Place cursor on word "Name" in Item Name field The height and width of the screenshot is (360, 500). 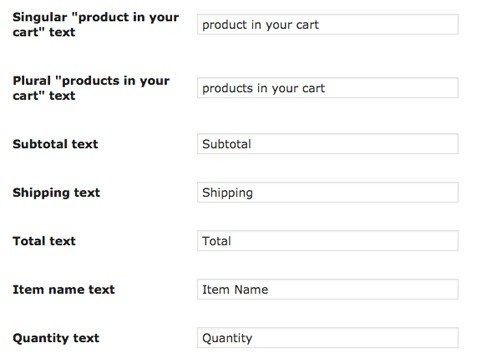point(251,290)
